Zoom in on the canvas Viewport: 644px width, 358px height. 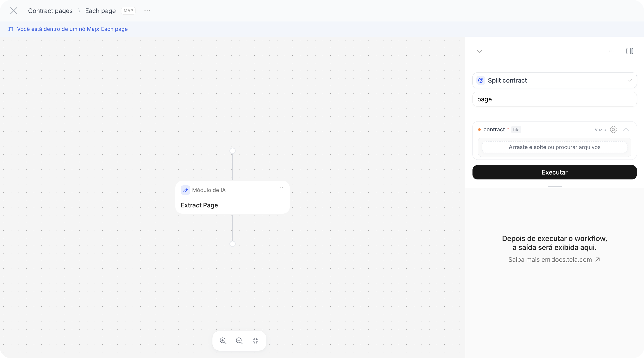(x=223, y=341)
